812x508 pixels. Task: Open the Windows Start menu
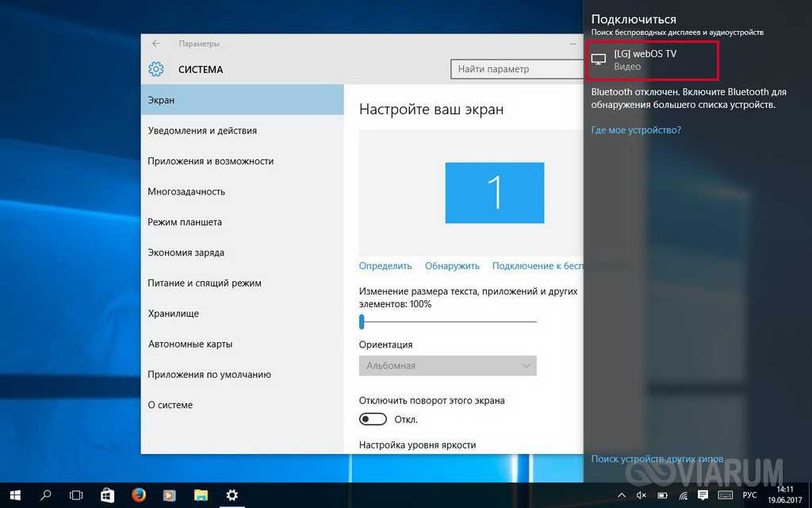pyautogui.click(x=15, y=495)
